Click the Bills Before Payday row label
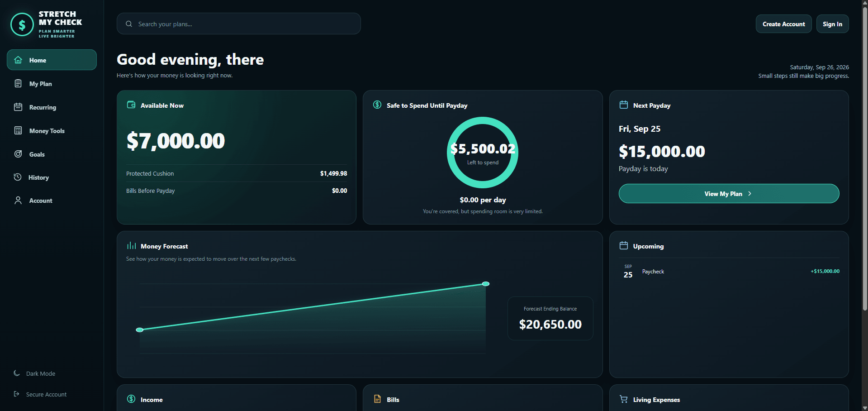The height and width of the screenshot is (411, 868). pyautogui.click(x=150, y=191)
